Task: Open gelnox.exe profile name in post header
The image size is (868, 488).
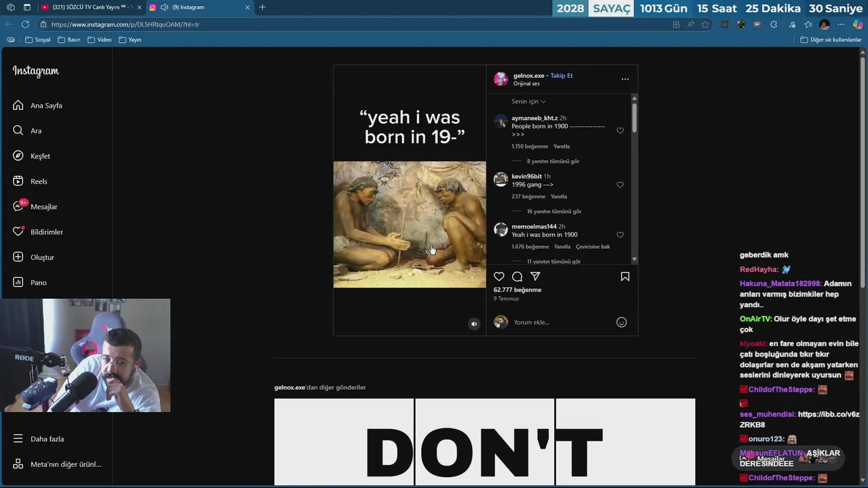Action: (529, 75)
